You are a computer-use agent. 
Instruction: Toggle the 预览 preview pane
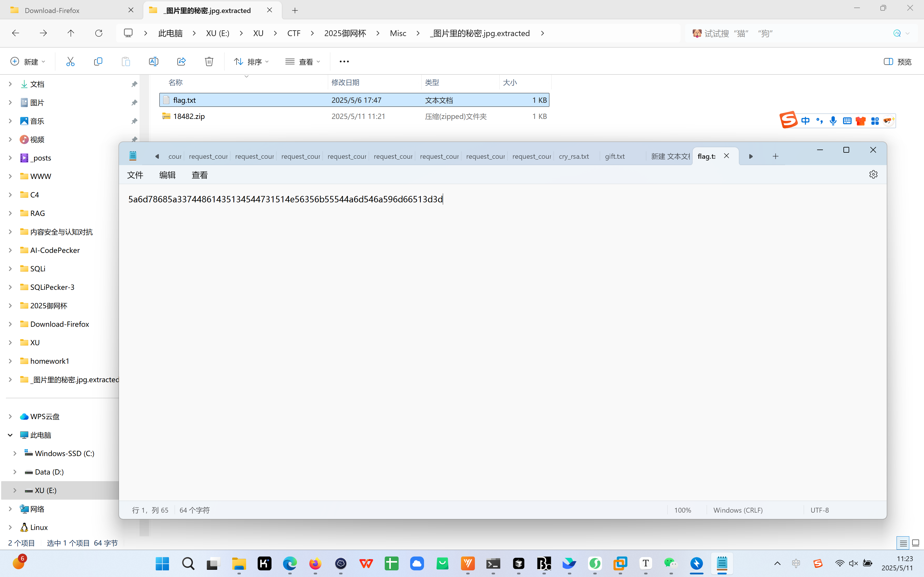click(x=897, y=61)
